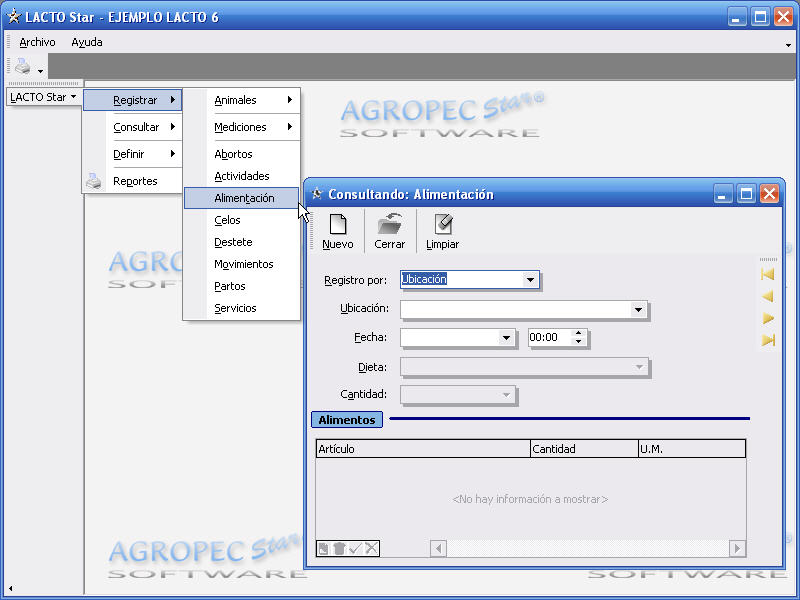Open the Archivo menu
Viewport: 800px width, 600px height.
pyautogui.click(x=37, y=42)
